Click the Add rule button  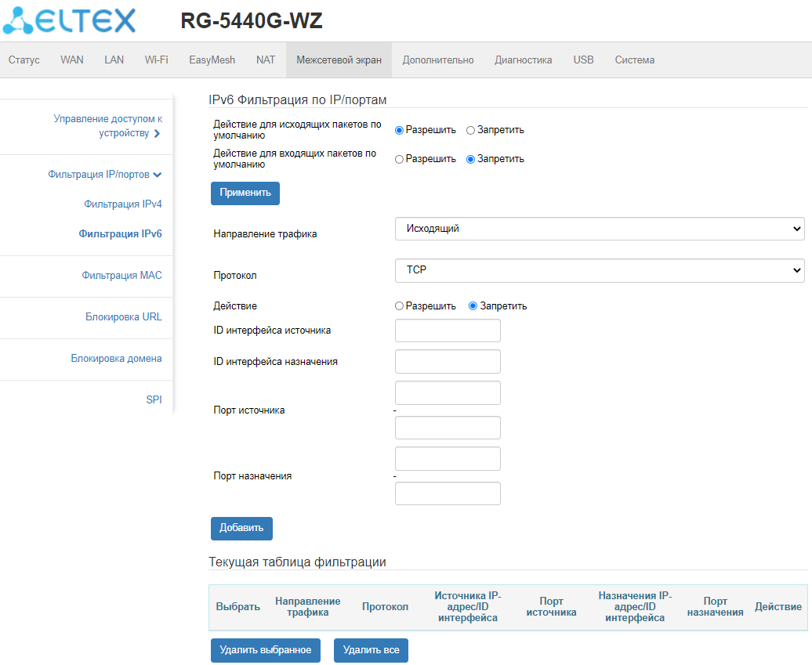coord(241,528)
